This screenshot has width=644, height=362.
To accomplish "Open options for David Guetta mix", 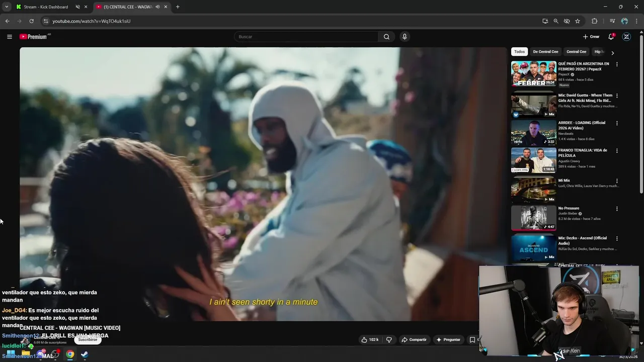I will pyautogui.click(x=617, y=96).
